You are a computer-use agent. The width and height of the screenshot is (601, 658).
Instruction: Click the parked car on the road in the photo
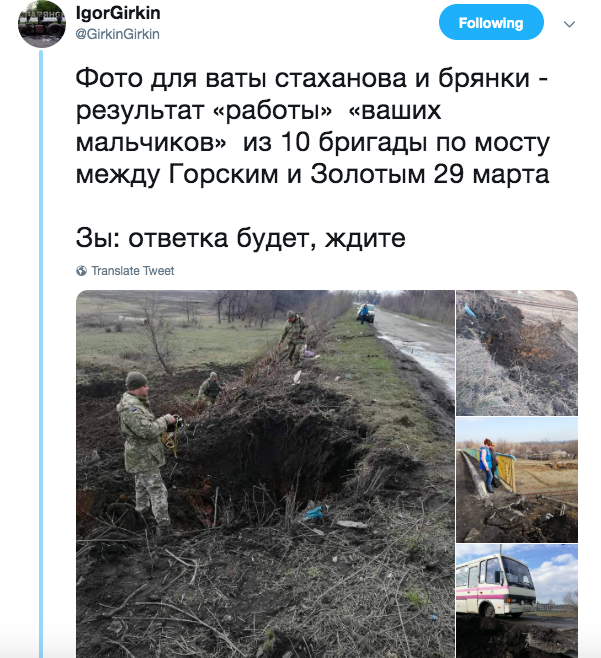pyautogui.click(x=366, y=313)
